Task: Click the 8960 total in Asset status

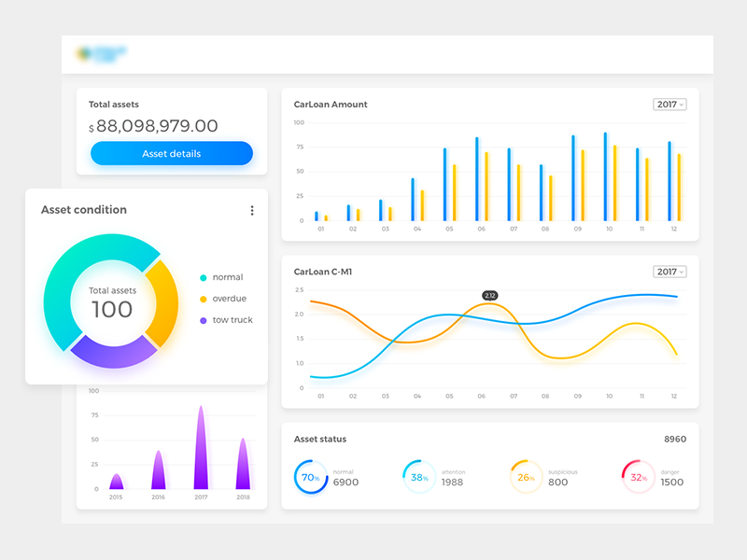Action: point(675,439)
